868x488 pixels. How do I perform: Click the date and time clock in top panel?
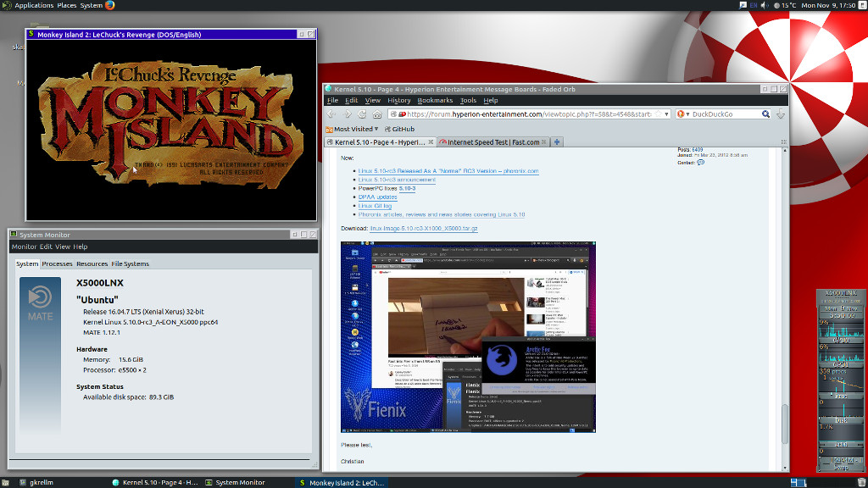tap(828, 5)
